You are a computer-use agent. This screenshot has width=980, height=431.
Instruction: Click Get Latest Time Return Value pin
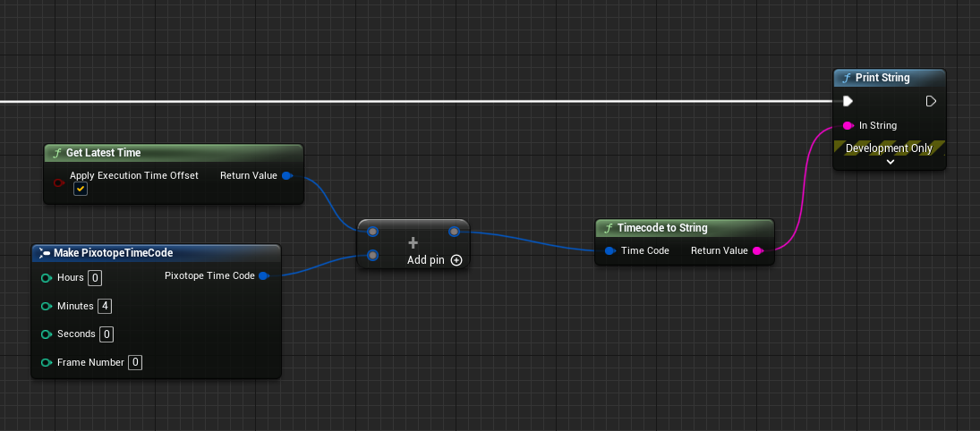tap(286, 175)
